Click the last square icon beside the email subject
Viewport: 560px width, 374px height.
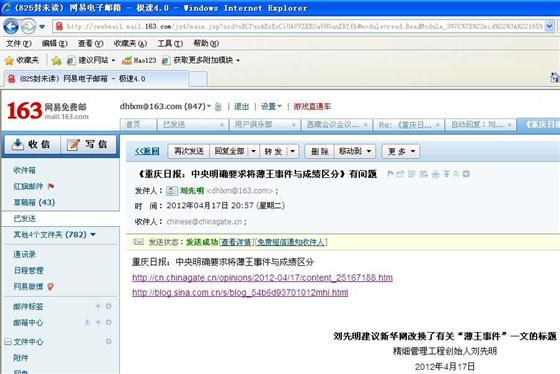[466, 174]
